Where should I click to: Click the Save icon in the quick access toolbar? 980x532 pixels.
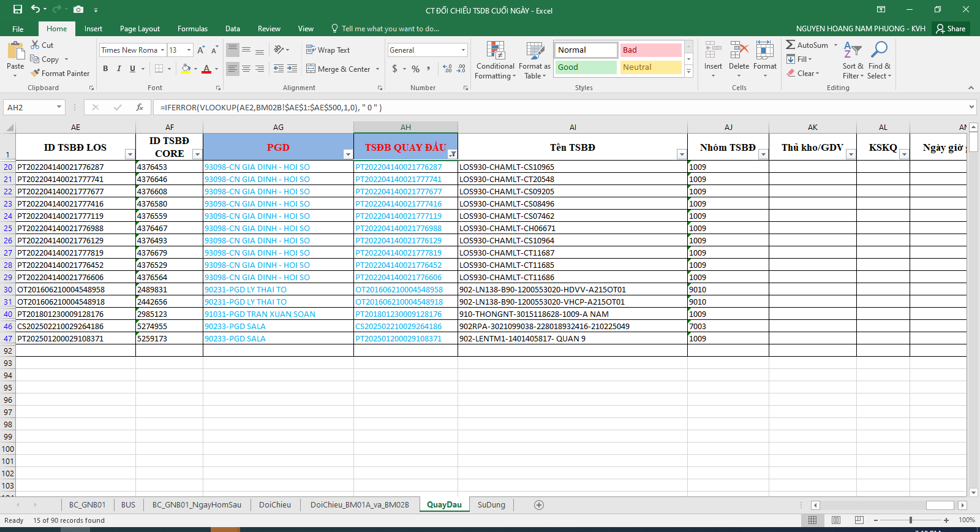pos(17,10)
